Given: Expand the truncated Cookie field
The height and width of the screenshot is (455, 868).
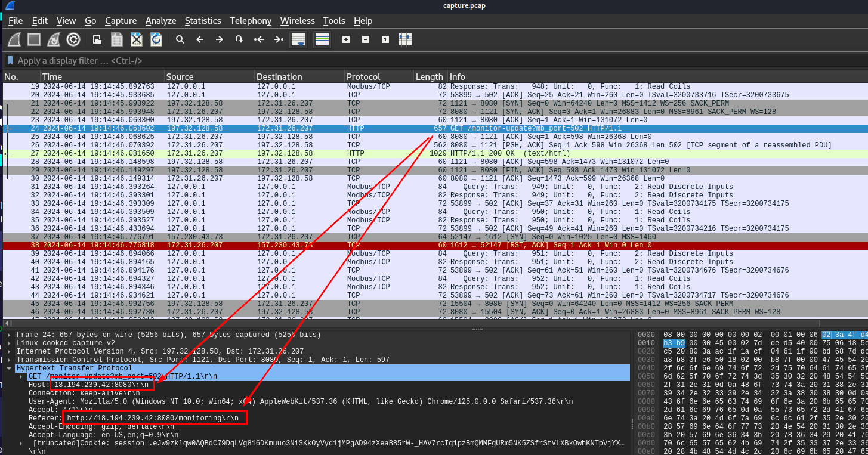Looking at the screenshot, I should 22,444.
